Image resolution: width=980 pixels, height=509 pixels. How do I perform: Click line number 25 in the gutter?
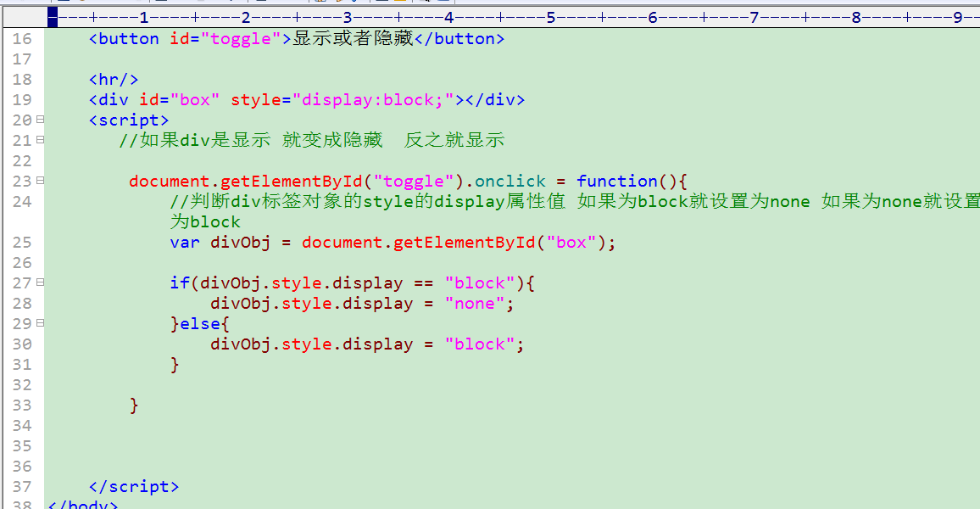pyautogui.click(x=22, y=243)
